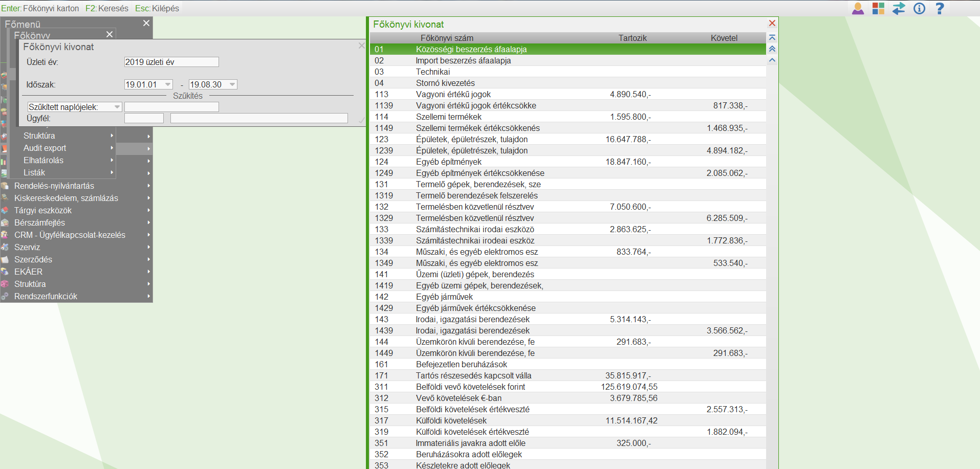Click the Bérszámfejtés menu icon
Viewport: 980px width, 469px height.
tap(5, 223)
